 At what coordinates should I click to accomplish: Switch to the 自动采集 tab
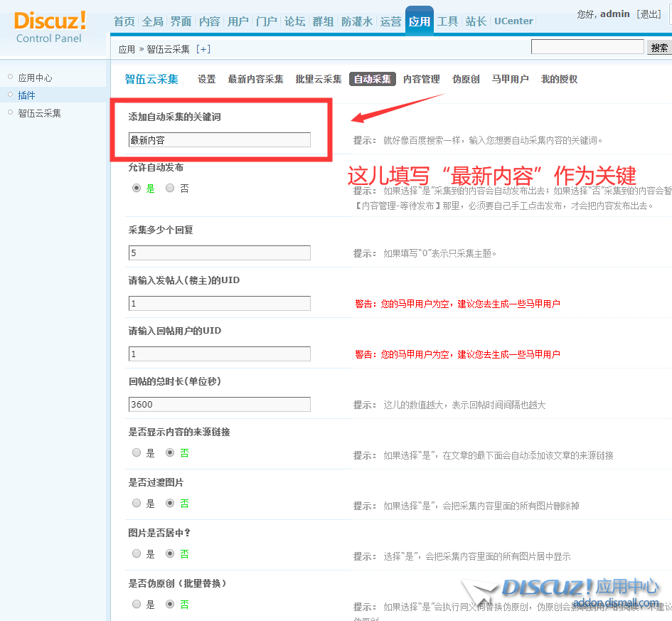point(373,79)
